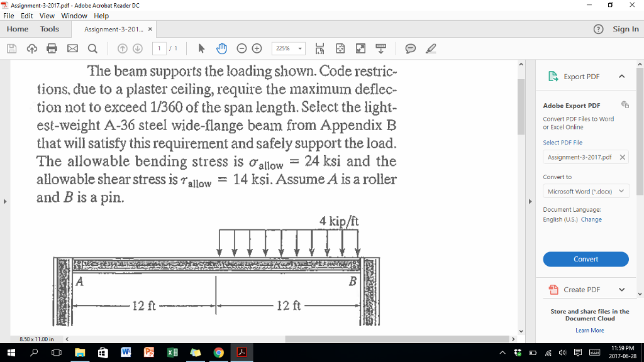This screenshot has height=362, width=644.
Task: Open the zoom percentage dropdown
Action: (x=299, y=48)
